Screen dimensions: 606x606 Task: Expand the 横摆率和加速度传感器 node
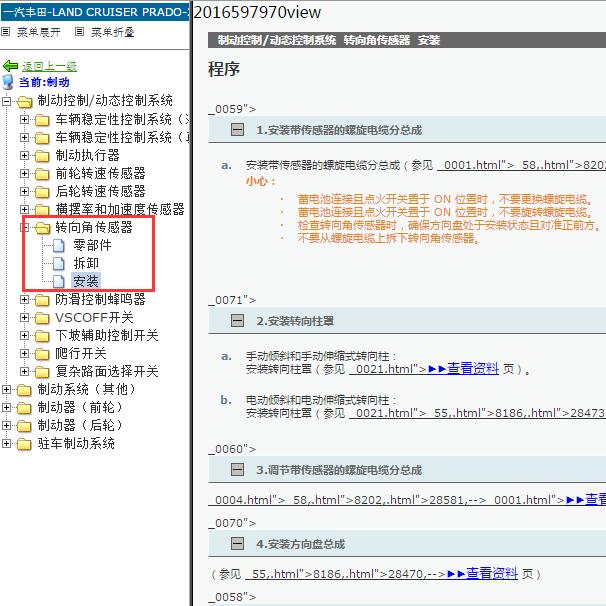24,209
